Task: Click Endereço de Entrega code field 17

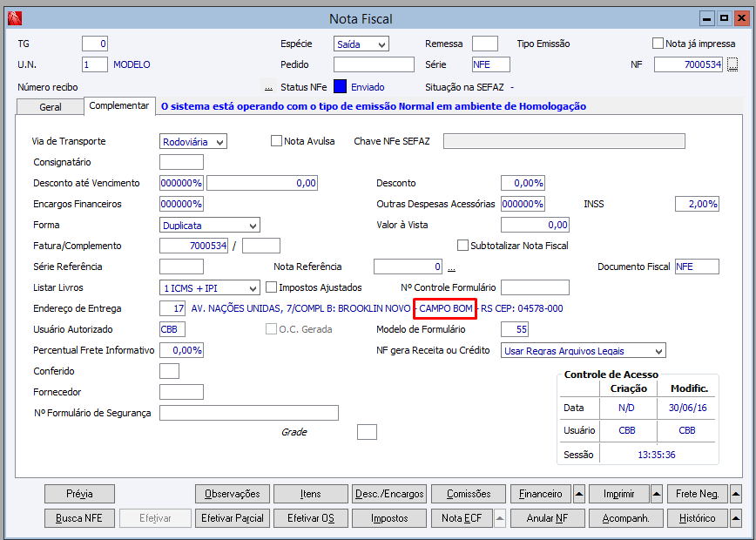Action: pyautogui.click(x=172, y=308)
